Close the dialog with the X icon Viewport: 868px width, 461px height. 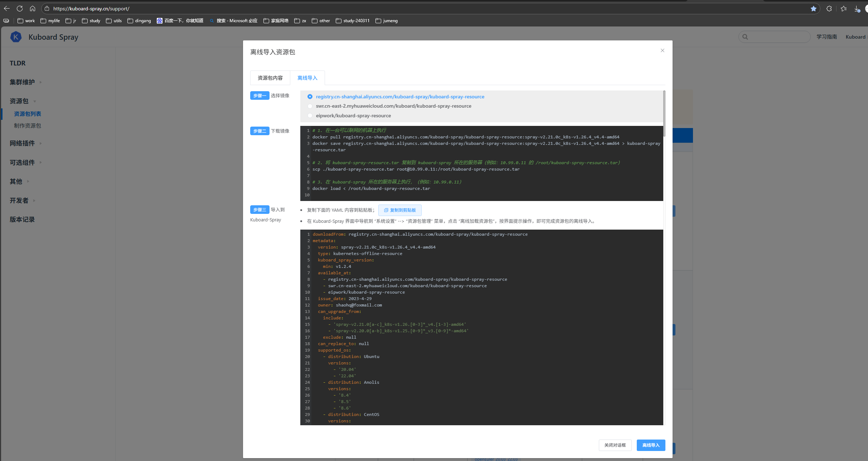(x=662, y=50)
